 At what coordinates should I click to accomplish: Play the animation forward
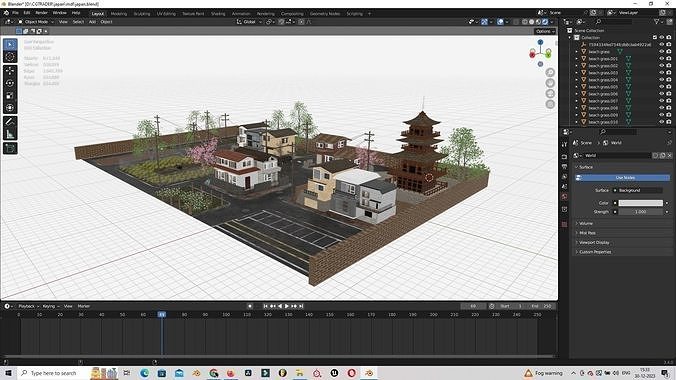[287, 306]
